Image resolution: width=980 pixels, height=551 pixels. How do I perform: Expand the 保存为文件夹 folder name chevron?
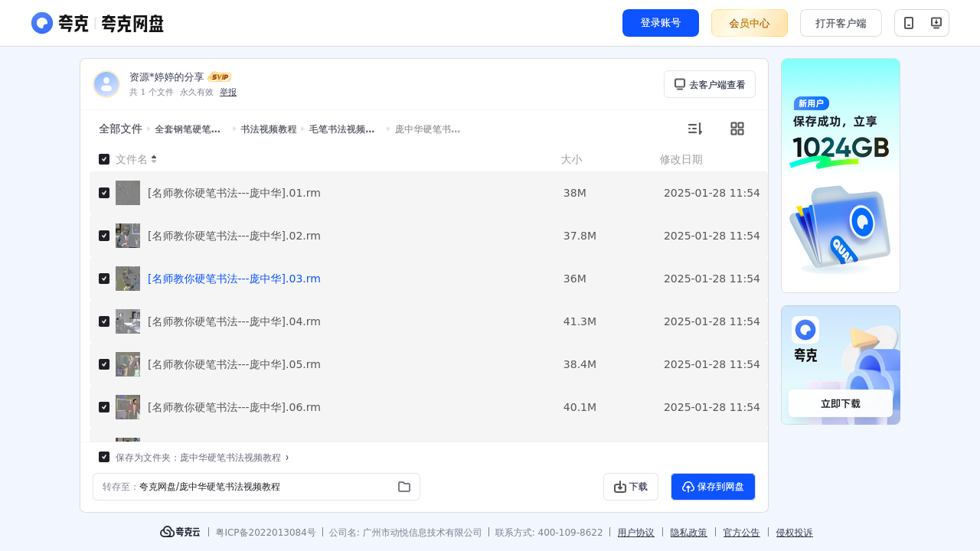pos(287,458)
